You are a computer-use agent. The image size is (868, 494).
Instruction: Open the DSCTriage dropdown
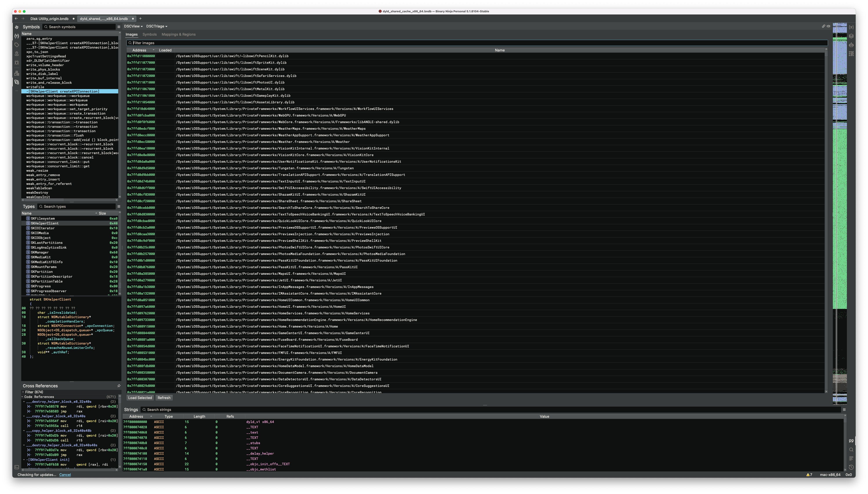tap(157, 26)
